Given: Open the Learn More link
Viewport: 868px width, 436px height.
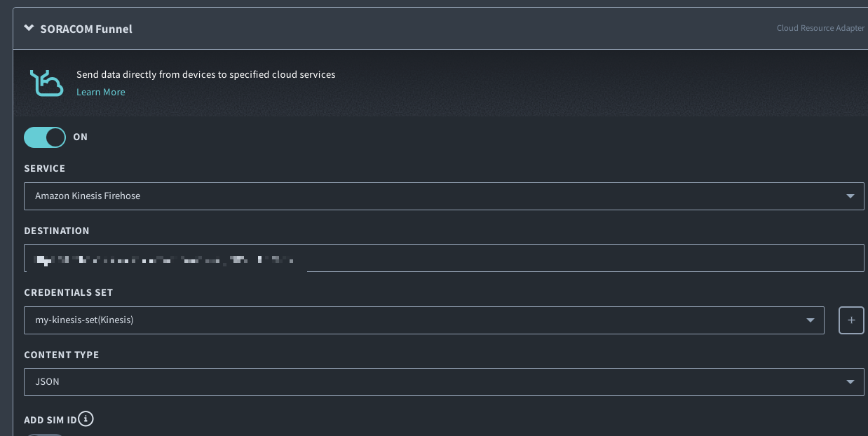Looking at the screenshot, I should pos(100,92).
